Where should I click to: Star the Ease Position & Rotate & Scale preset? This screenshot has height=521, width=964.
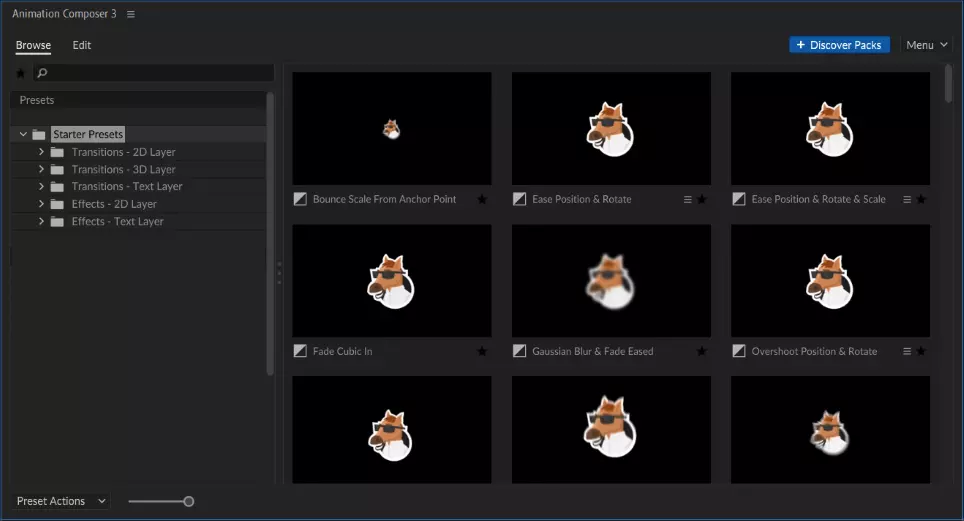click(x=921, y=199)
